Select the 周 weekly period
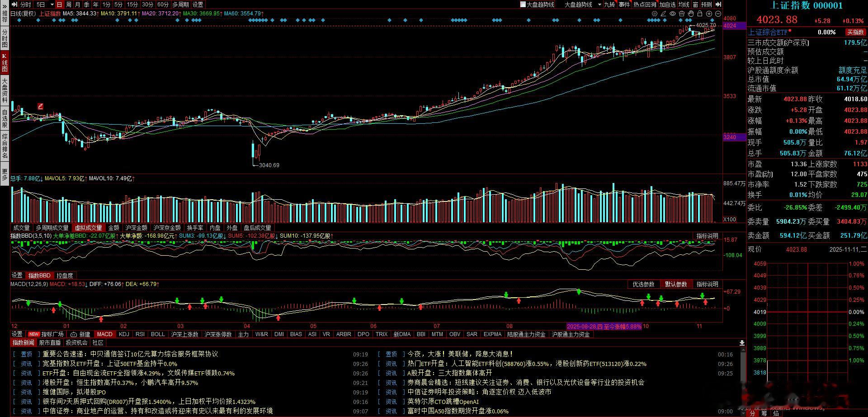This screenshot has height=417, width=868. [x=69, y=5]
